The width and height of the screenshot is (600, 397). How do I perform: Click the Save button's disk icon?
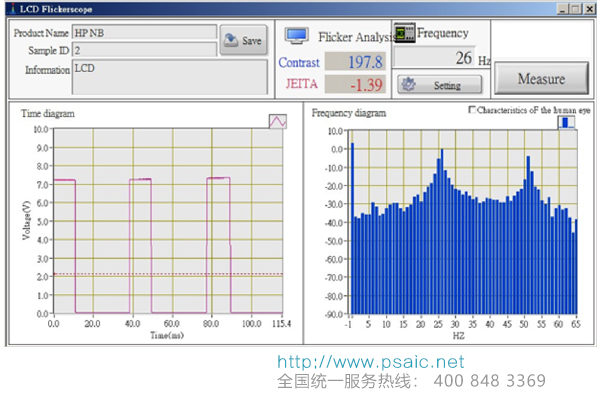tap(231, 40)
